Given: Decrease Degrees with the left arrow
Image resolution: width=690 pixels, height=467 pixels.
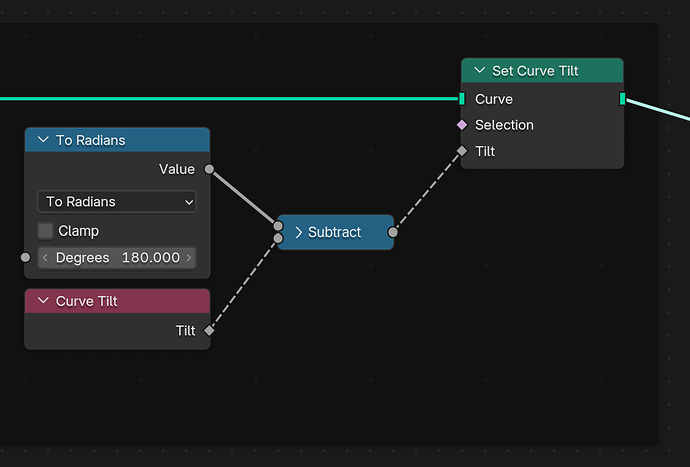Looking at the screenshot, I should [44, 257].
